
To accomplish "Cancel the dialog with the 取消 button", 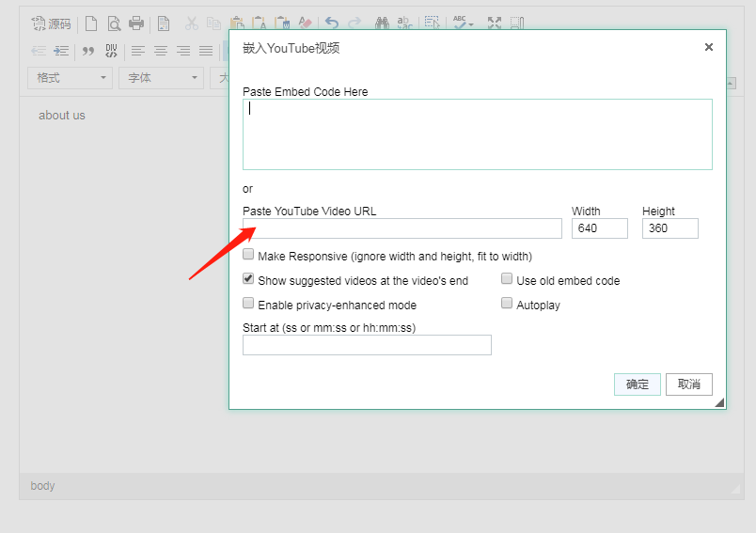I will 689,384.
